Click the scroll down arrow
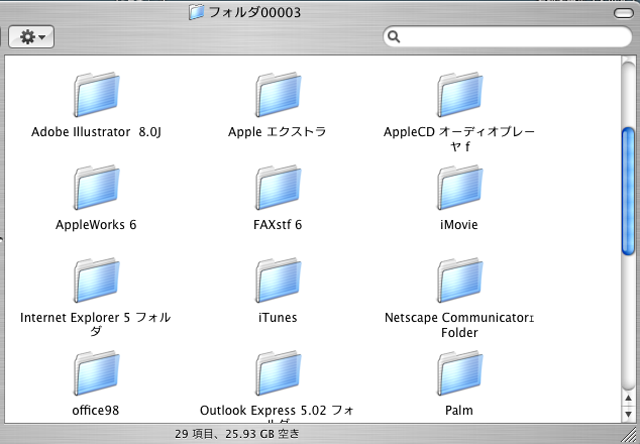Viewport: 640px width, 444px height. 628,414
